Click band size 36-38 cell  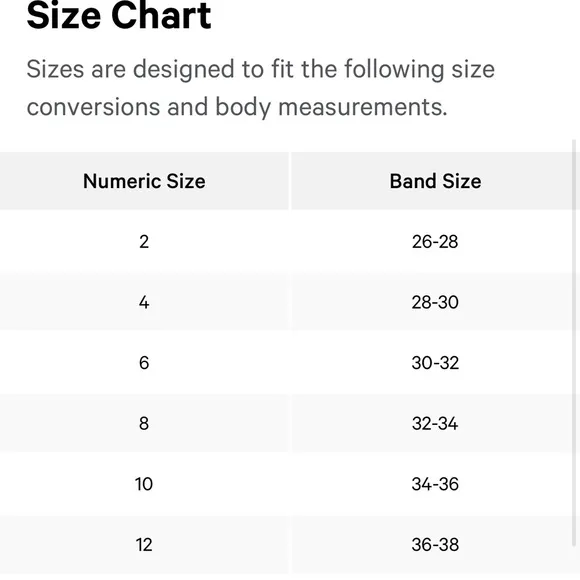(435, 545)
